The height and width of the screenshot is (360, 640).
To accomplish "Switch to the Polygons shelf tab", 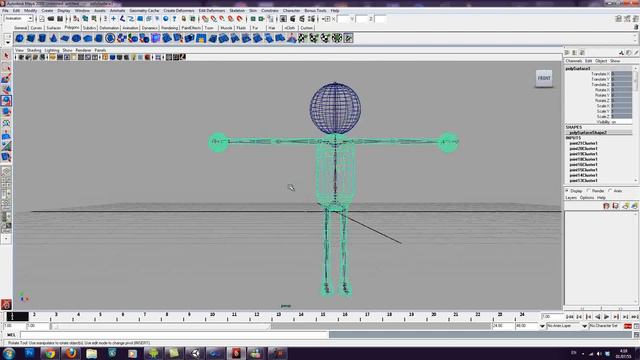I will pos(72,27).
